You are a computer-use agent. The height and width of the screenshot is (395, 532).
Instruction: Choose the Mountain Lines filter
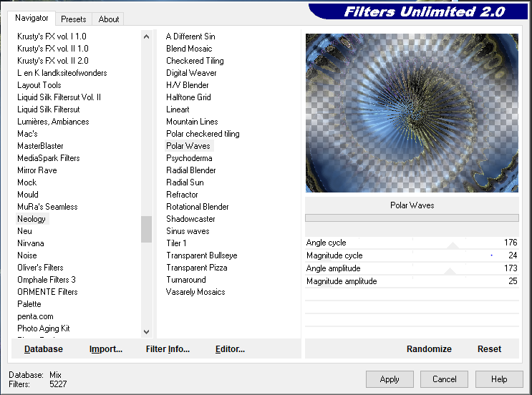[192, 122]
